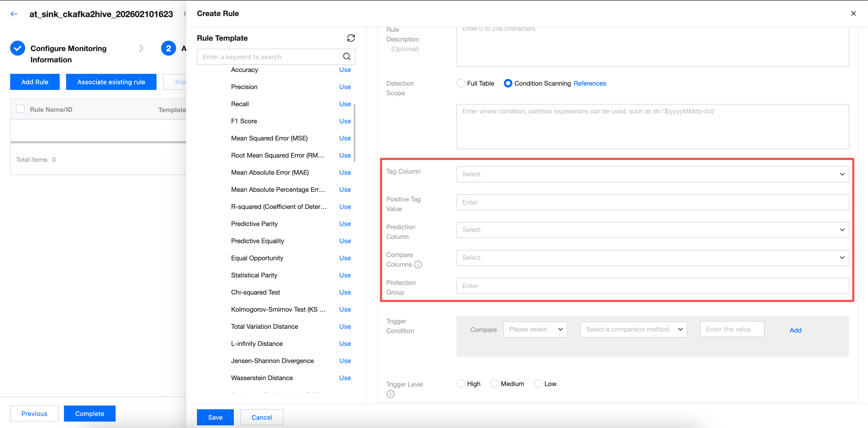Expand the Prediction Column select box

pyautogui.click(x=652, y=230)
